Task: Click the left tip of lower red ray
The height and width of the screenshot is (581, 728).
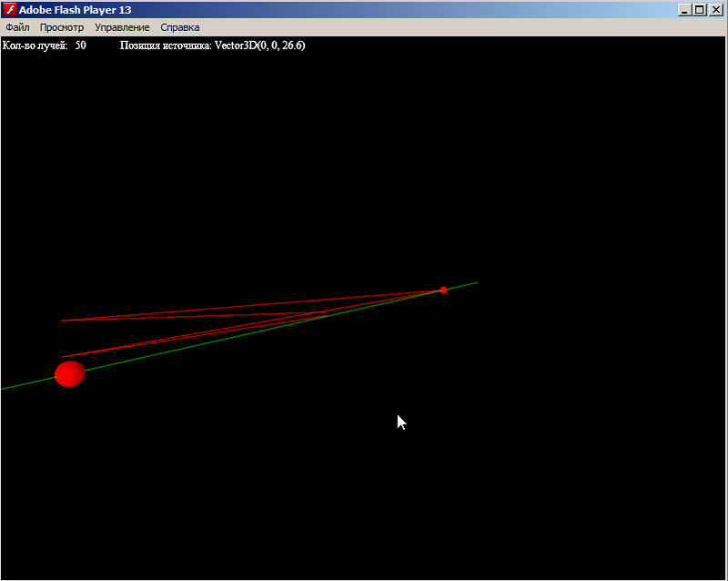Action: pos(63,356)
